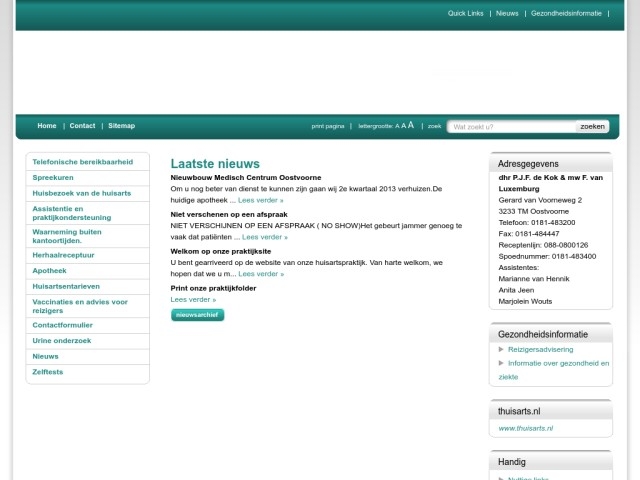Select the largest letter size A
640x480 pixels.
click(x=411, y=126)
